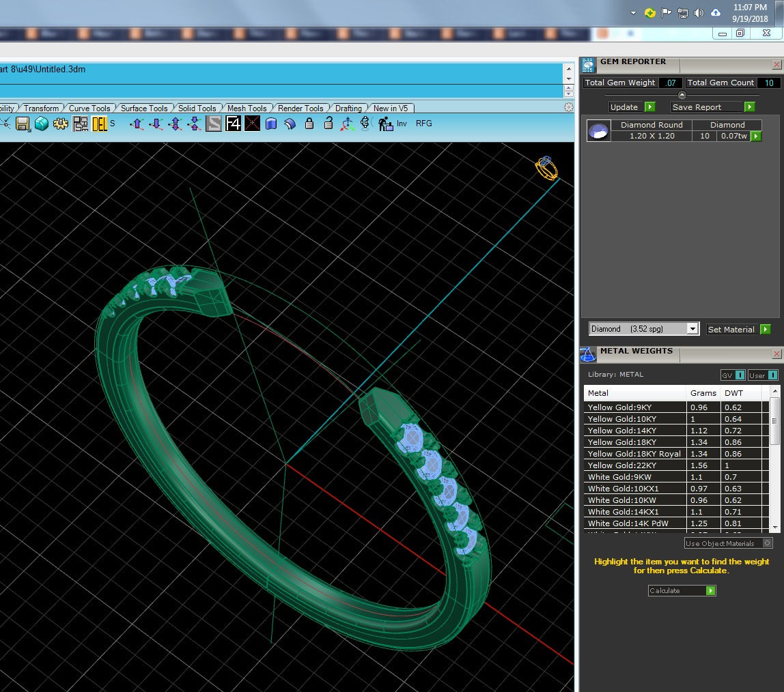Click the Metal Weights panel icon
Viewport: 784px width, 692px height.
587,354
